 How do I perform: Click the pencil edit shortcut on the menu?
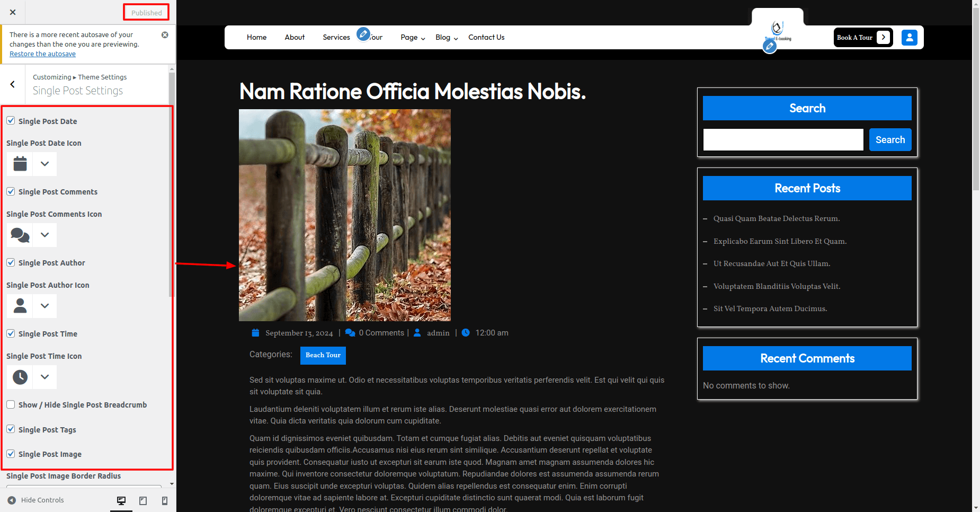point(363,34)
